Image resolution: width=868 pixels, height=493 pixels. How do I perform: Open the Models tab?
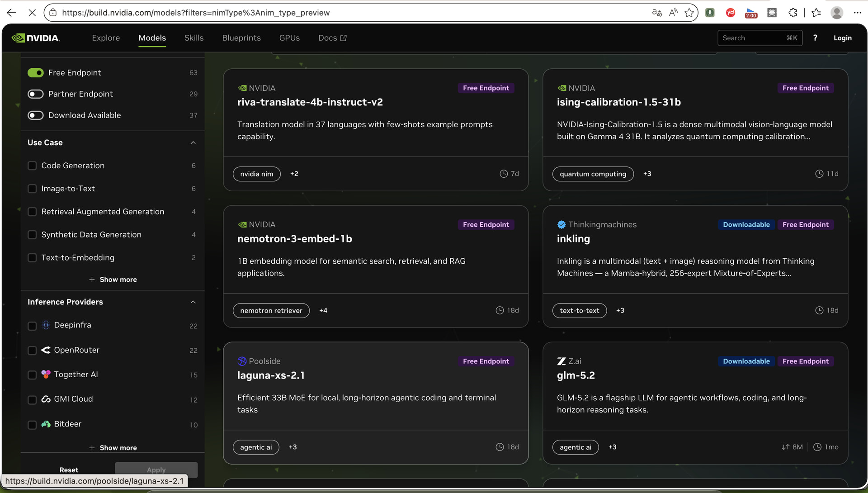coord(152,38)
